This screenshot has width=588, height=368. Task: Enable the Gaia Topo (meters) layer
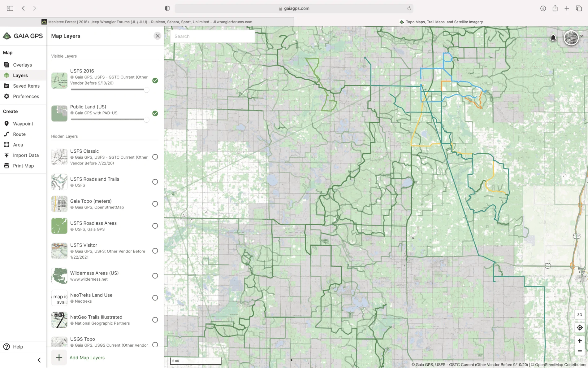click(x=155, y=204)
